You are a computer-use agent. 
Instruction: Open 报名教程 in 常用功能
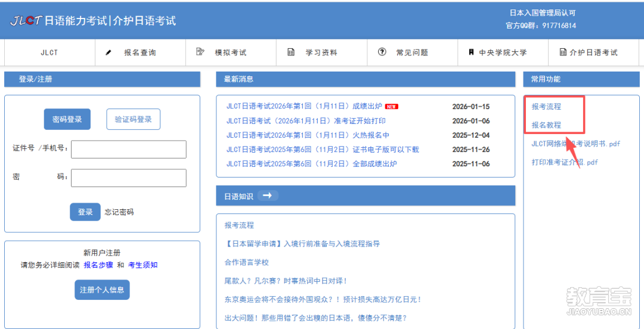[x=546, y=125]
